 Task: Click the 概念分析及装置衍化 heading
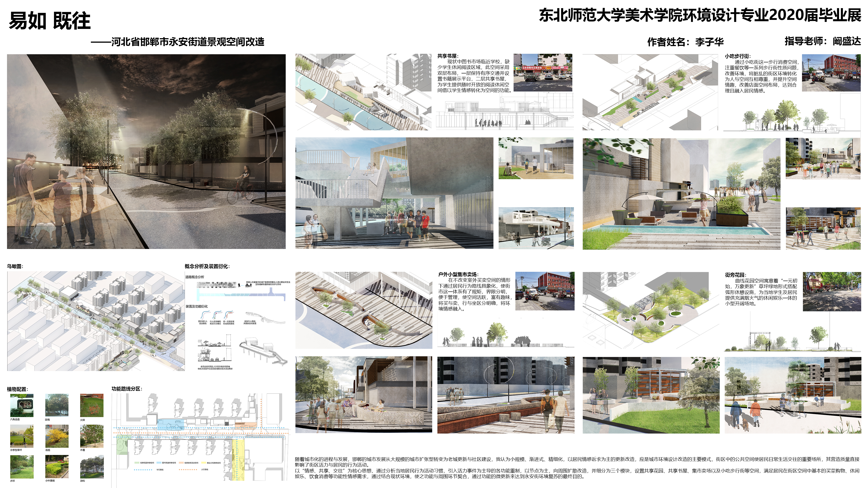pos(207,266)
